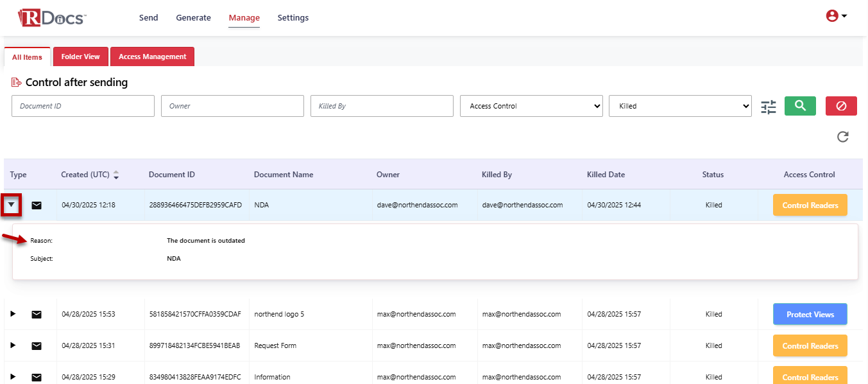
Task: Focus the Owner filter field
Action: [x=232, y=106]
